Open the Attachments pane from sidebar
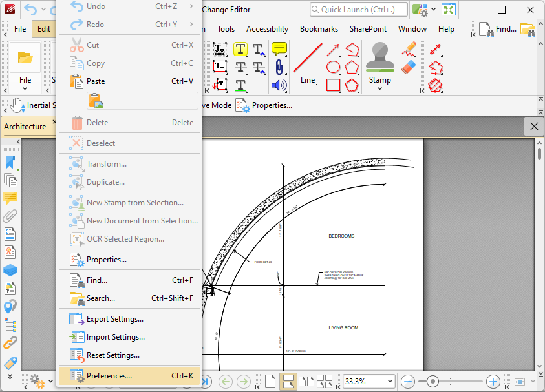Viewport: 545px width, 392px height. click(10, 216)
